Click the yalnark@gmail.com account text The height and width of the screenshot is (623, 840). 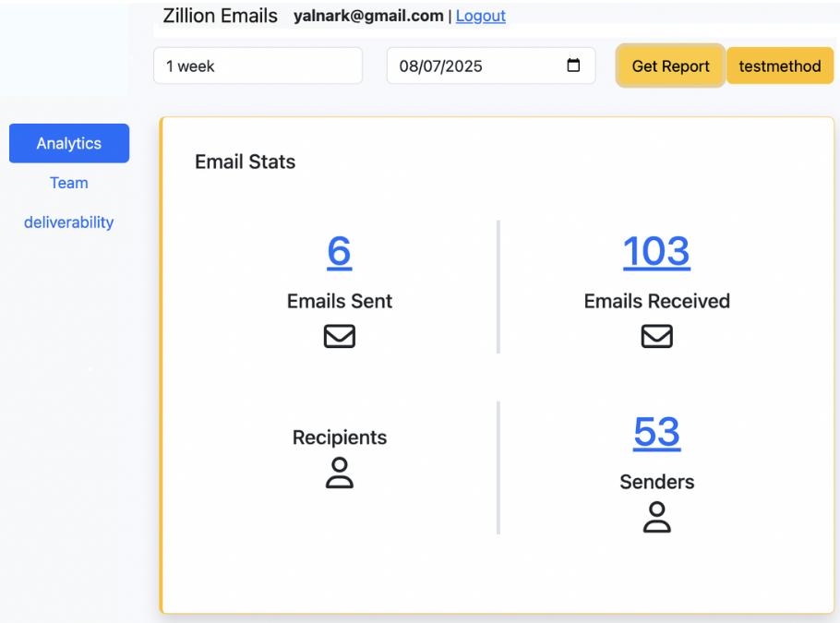tap(368, 16)
